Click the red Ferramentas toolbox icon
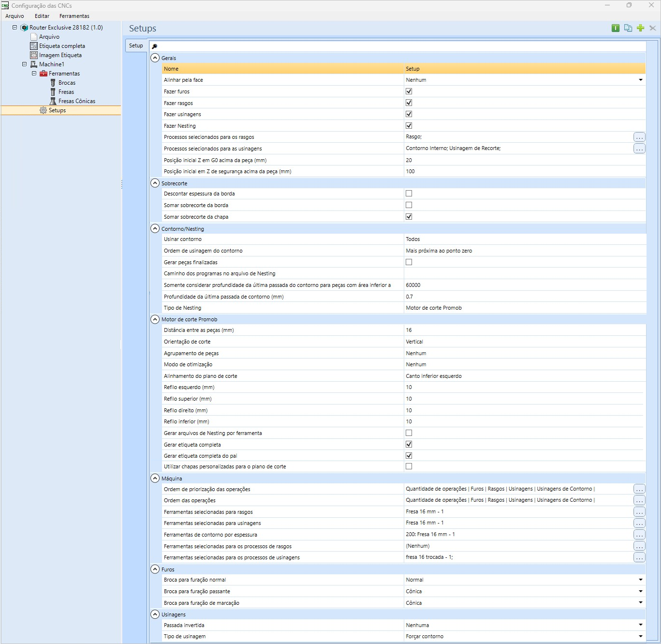The width and height of the screenshot is (661, 644). (x=44, y=74)
